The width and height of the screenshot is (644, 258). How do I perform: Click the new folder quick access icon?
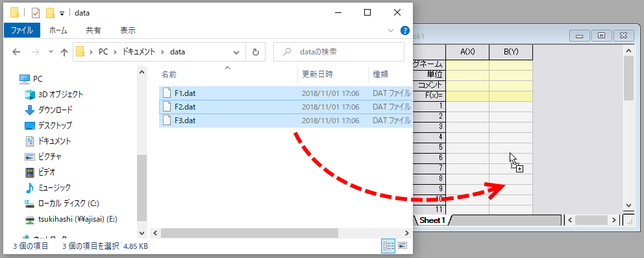50,13
